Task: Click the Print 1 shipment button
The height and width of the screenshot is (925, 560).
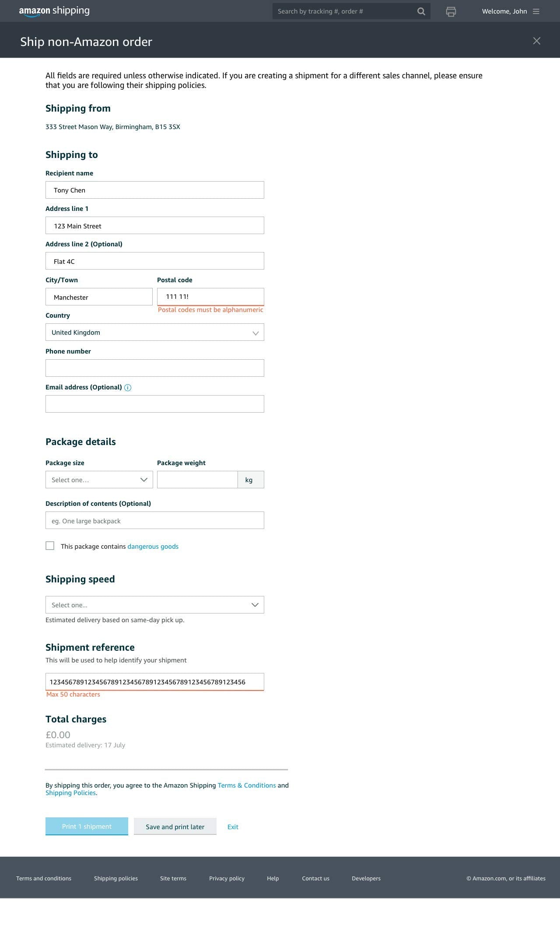Action: coord(87,826)
